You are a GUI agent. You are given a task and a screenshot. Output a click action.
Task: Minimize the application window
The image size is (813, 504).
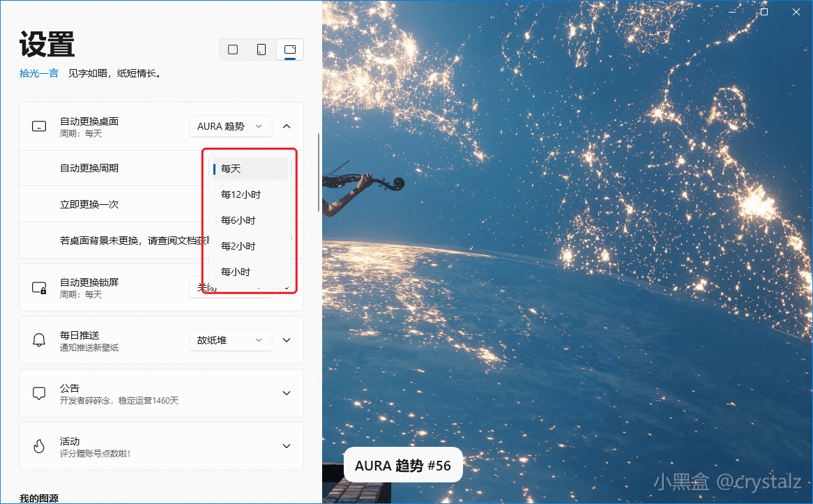[732, 12]
